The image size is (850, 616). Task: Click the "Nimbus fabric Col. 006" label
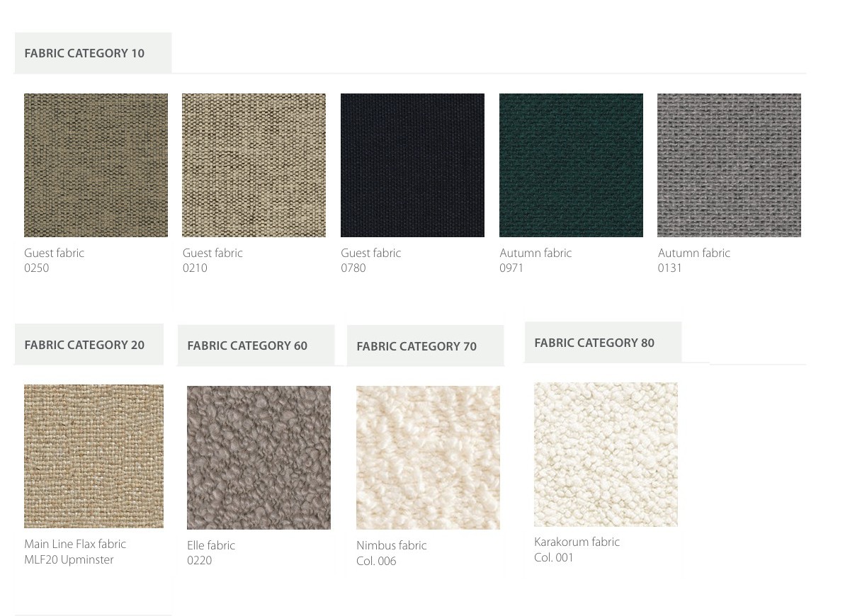click(x=392, y=553)
